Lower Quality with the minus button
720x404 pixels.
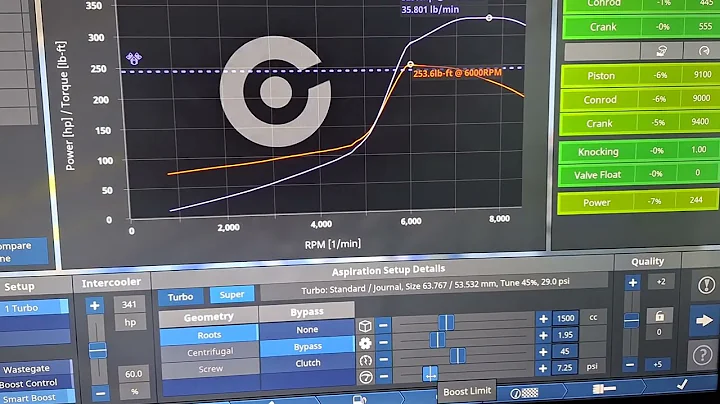[x=630, y=365]
